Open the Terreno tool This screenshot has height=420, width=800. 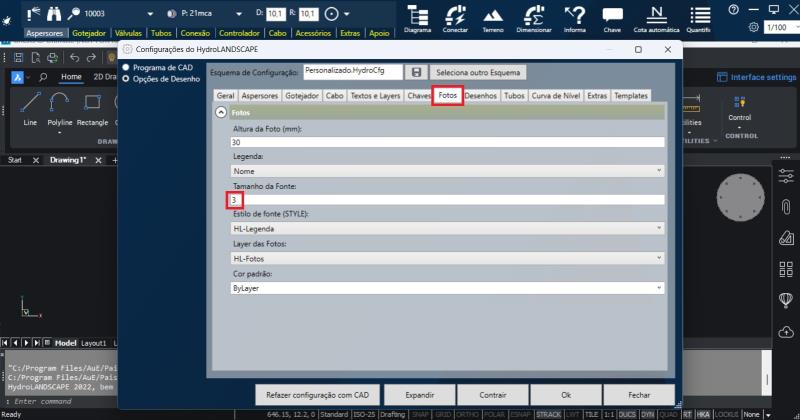tap(493, 19)
